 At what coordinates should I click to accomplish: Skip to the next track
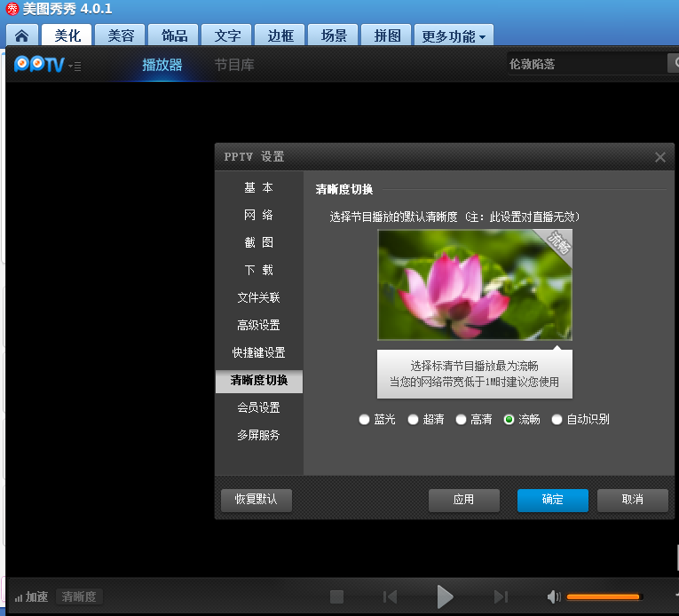501,596
